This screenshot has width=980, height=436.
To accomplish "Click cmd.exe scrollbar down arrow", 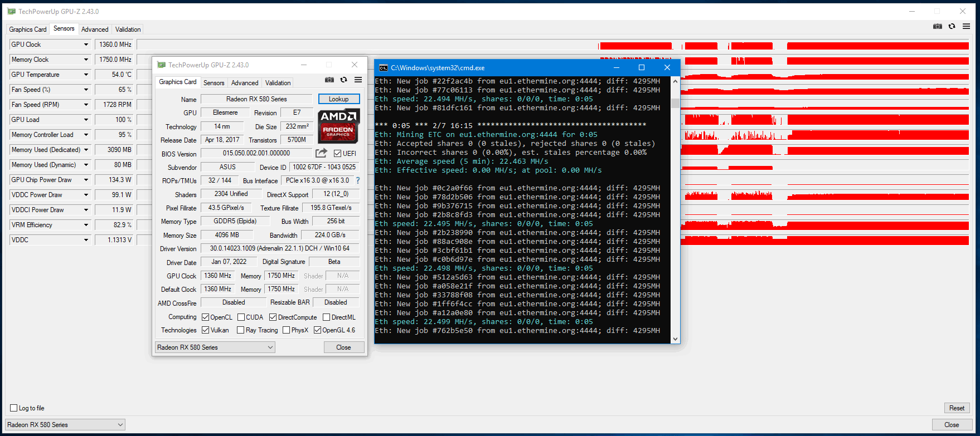I will pyautogui.click(x=676, y=339).
